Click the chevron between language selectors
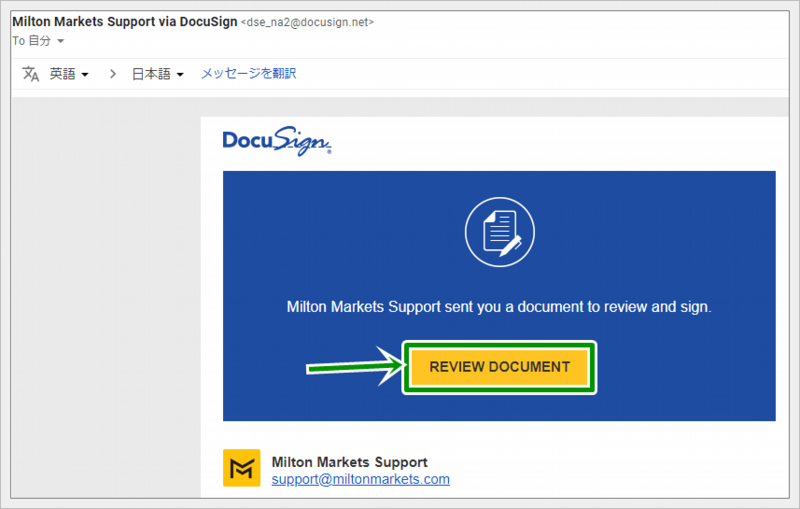 [113, 74]
